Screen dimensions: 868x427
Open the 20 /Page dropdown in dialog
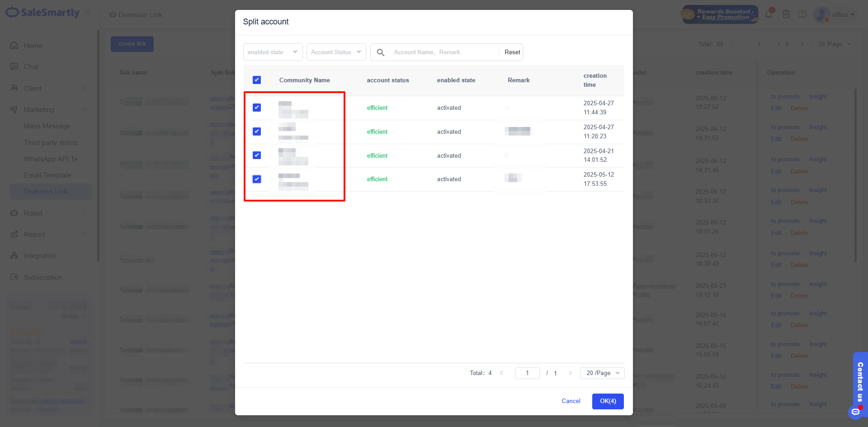click(602, 373)
